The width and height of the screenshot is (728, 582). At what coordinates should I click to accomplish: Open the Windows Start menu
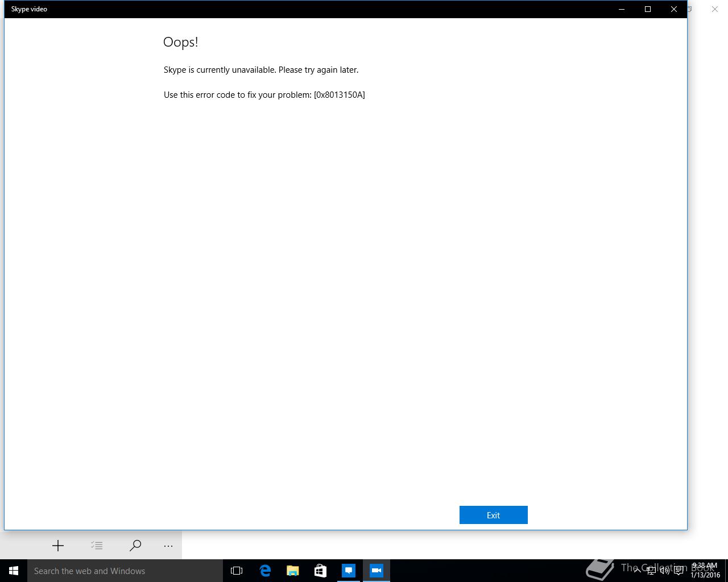pyautogui.click(x=14, y=571)
